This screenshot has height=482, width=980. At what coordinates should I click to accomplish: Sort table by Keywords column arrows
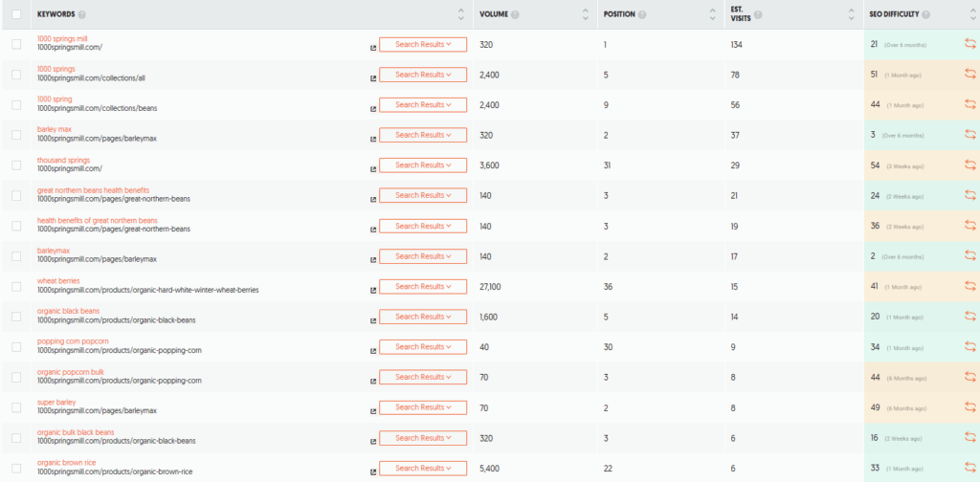click(461, 13)
